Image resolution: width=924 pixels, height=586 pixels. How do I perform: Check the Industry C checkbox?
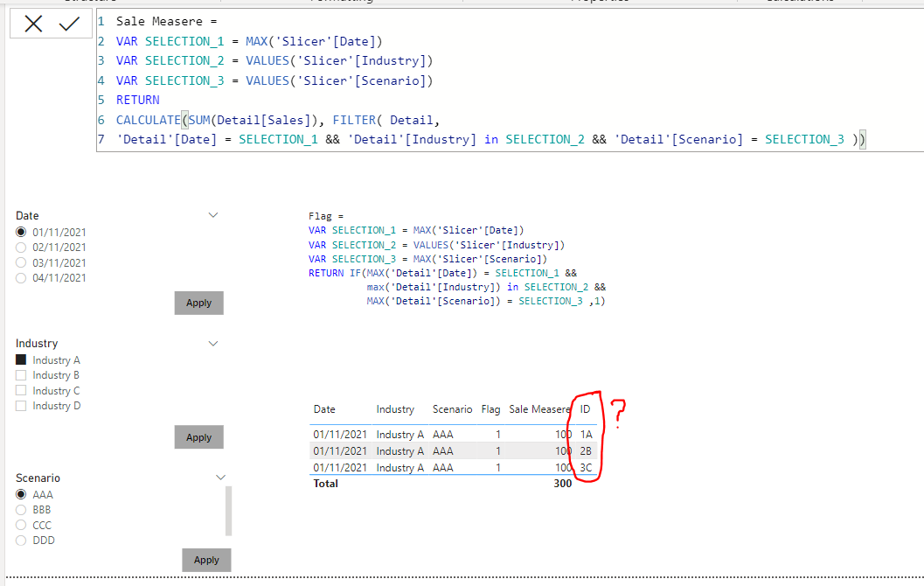point(21,390)
